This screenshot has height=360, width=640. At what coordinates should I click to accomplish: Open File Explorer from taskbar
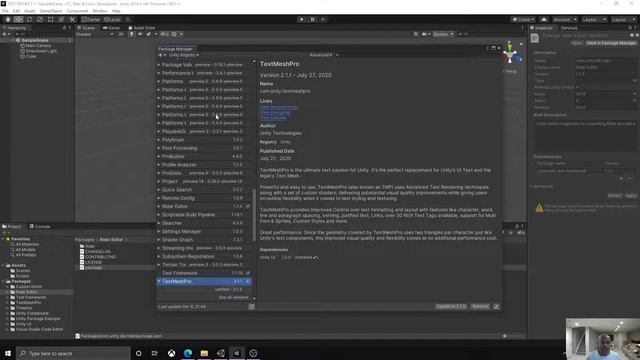[204, 353]
